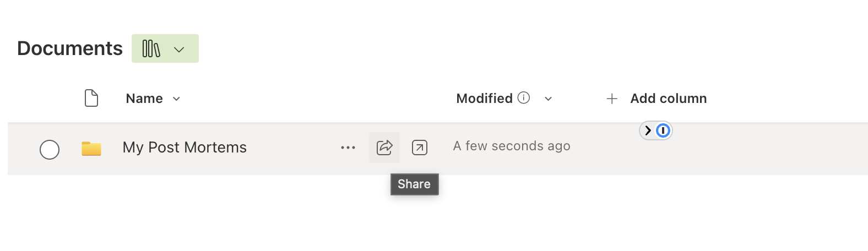Click the arrow beside the 1Password icon
Screen dimensions: 868x251
tap(648, 130)
